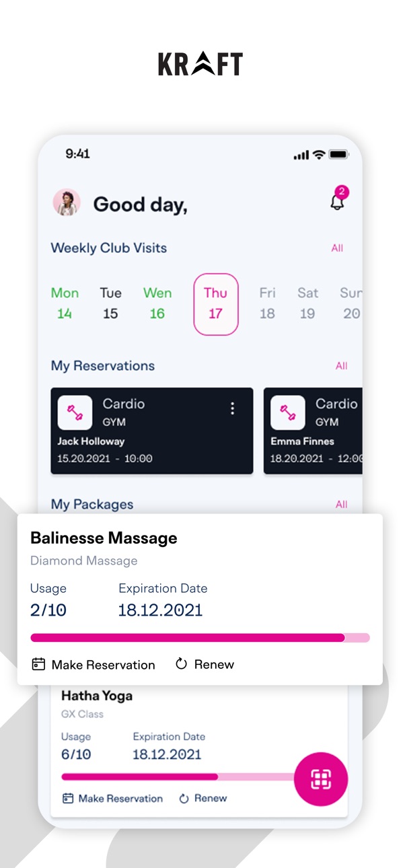The height and width of the screenshot is (868, 401).
Task: Open notifications bell with badge
Action: 338,200
